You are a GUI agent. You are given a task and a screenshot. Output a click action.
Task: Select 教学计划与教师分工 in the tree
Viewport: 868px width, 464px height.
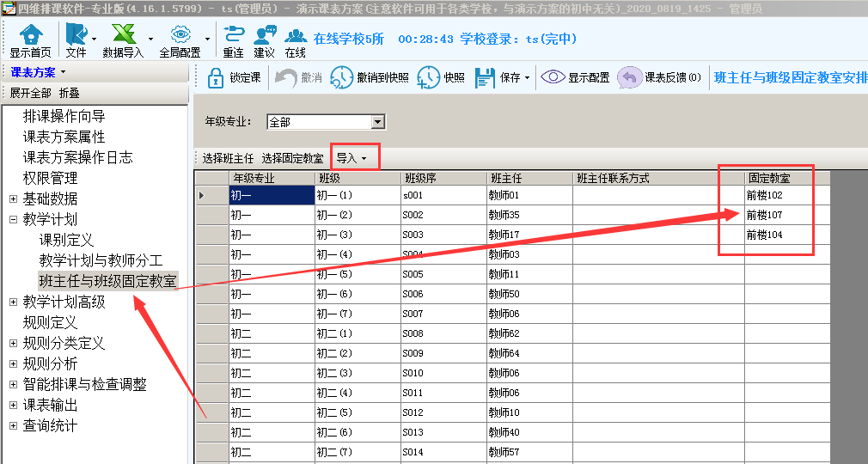click(x=101, y=260)
